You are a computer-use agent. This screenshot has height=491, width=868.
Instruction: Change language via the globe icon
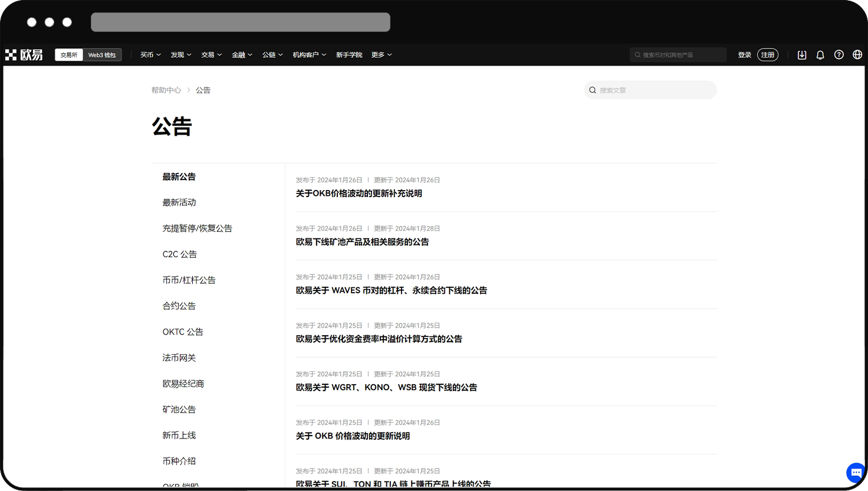857,54
